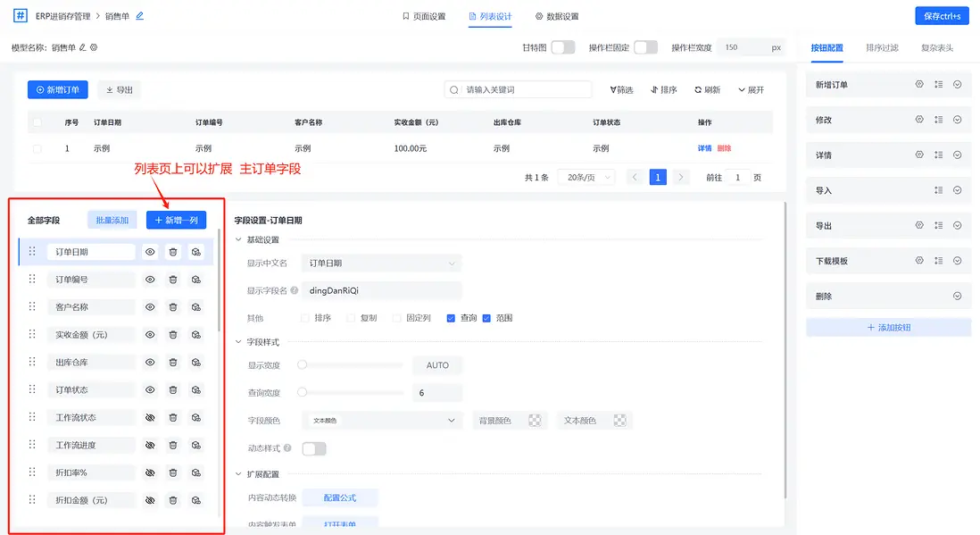Uncheck the 范围 checkbox
980x535 pixels.
[486, 318]
